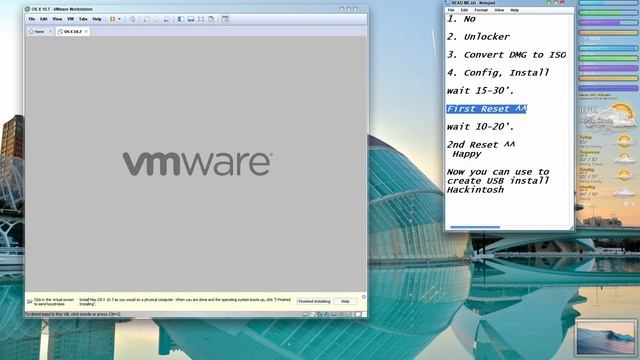Viewport: 640px width, 360px height.
Task: Click the 'wait 10-20'.' line in Notepad
Action: click(480, 127)
